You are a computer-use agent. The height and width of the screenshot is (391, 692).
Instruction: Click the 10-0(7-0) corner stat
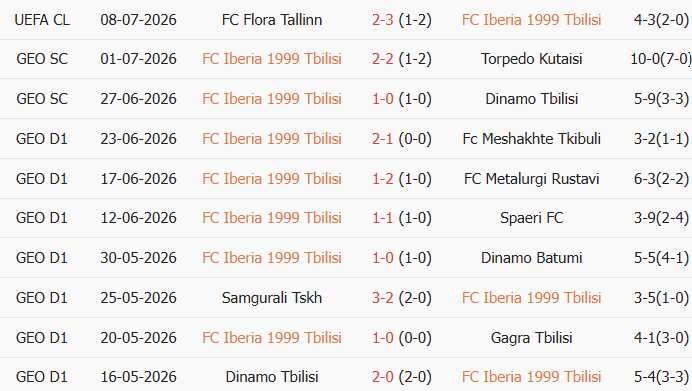[661, 59]
